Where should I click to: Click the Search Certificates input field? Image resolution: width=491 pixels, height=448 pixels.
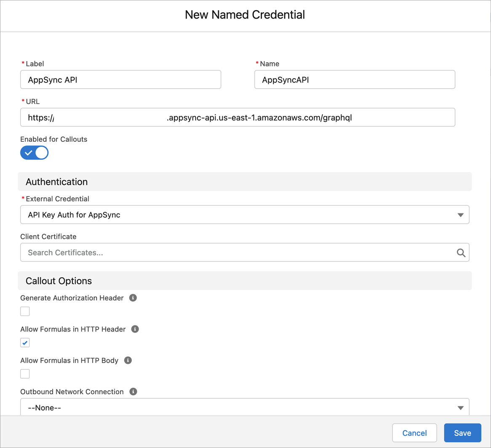tap(245, 252)
